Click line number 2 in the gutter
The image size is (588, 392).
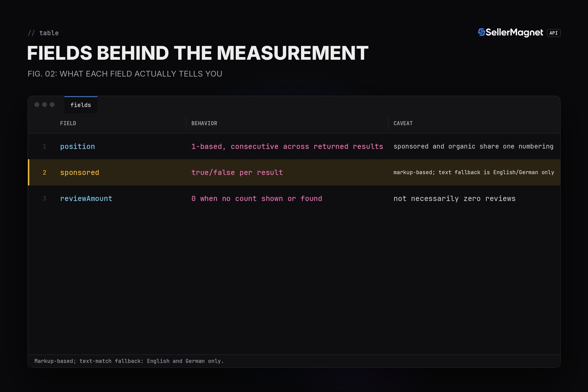click(44, 172)
